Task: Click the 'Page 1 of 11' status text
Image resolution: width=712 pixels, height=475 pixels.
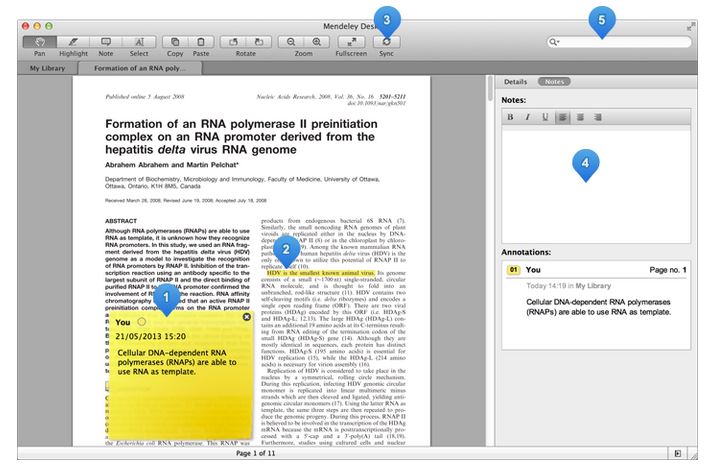Action: tap(255, 453)
